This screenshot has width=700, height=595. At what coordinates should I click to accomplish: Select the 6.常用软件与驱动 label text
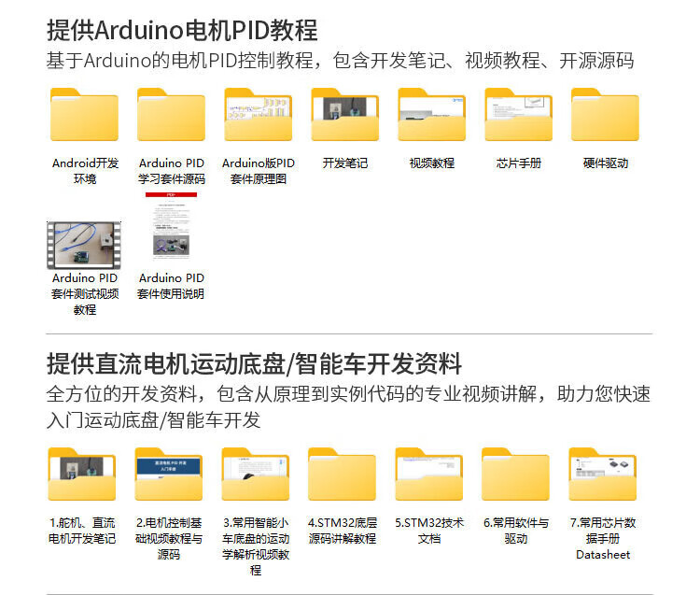[515, 531]
